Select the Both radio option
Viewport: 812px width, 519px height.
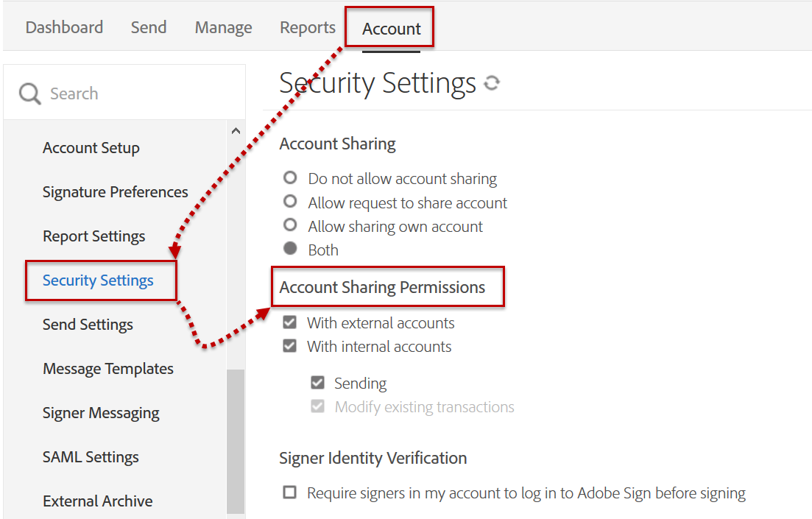point(290,249)
